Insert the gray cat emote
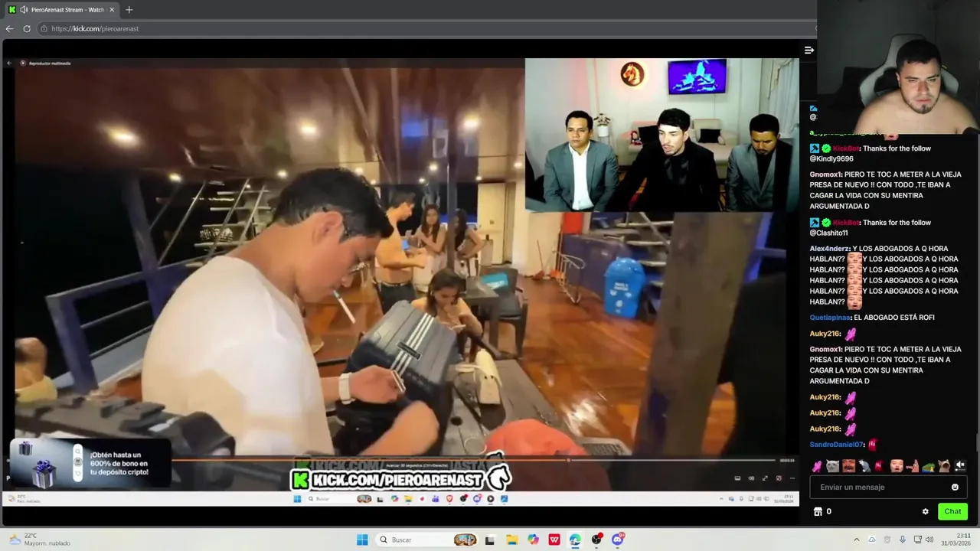Image resolution: width=980 pixels, height=551 pixels. [864, 466]
